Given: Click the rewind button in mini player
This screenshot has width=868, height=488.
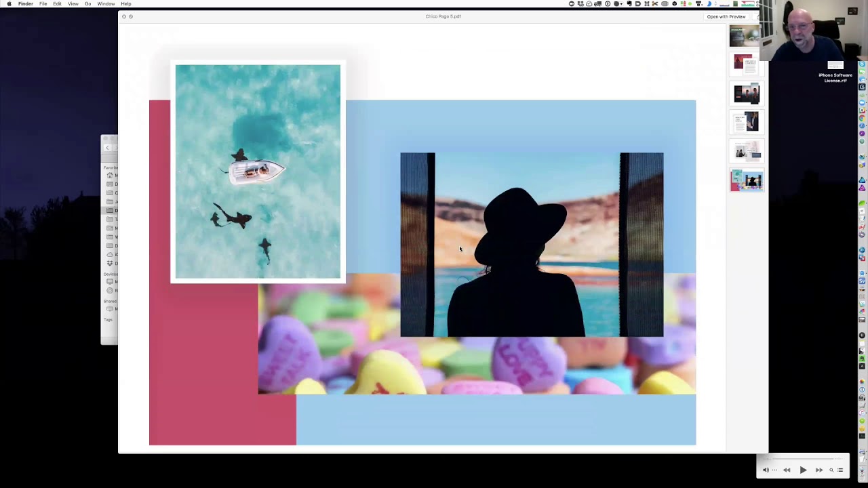Looking at the screenshot, I should [787, 470].
